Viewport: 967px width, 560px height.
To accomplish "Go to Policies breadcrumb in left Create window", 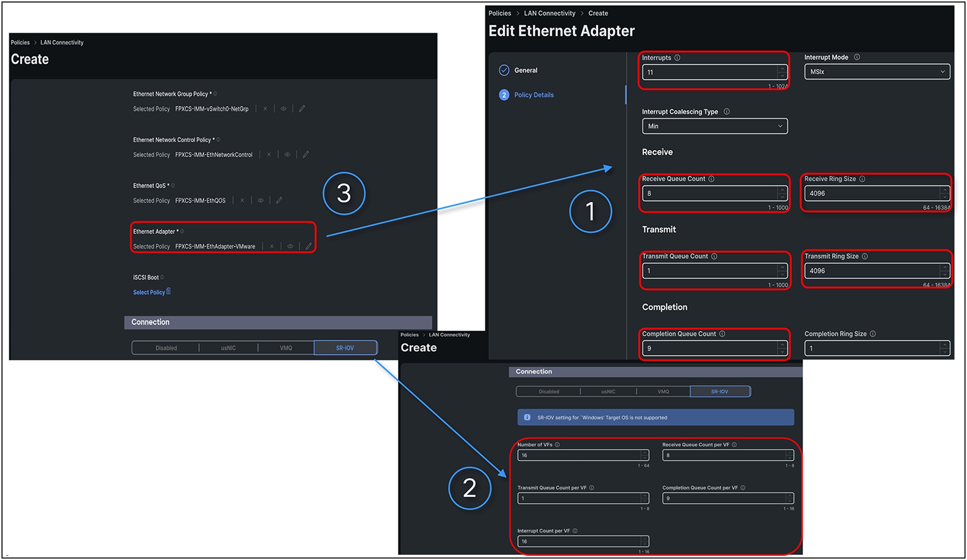I will pos(20,42).
